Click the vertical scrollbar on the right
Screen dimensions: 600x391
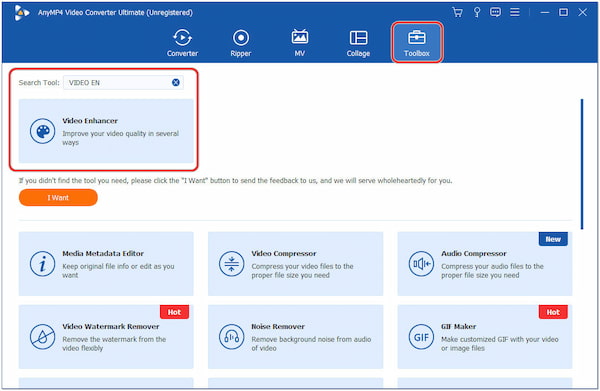coord(582,164)
